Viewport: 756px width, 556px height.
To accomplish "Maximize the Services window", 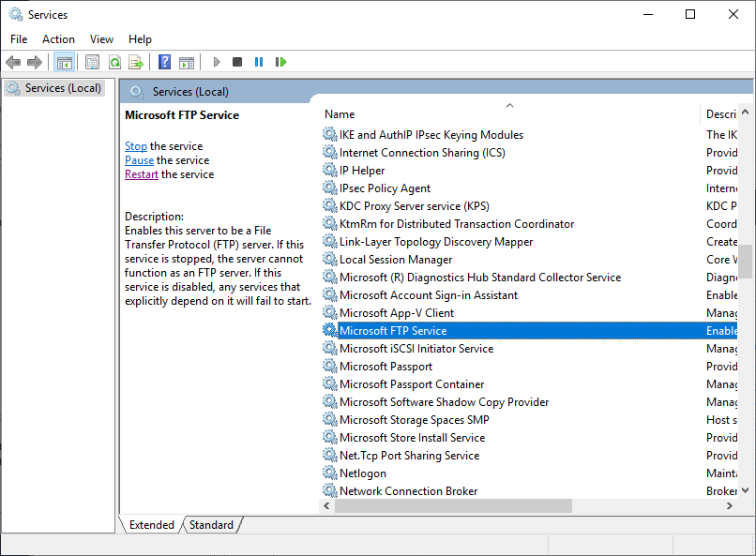I will (x=690, y=14).
